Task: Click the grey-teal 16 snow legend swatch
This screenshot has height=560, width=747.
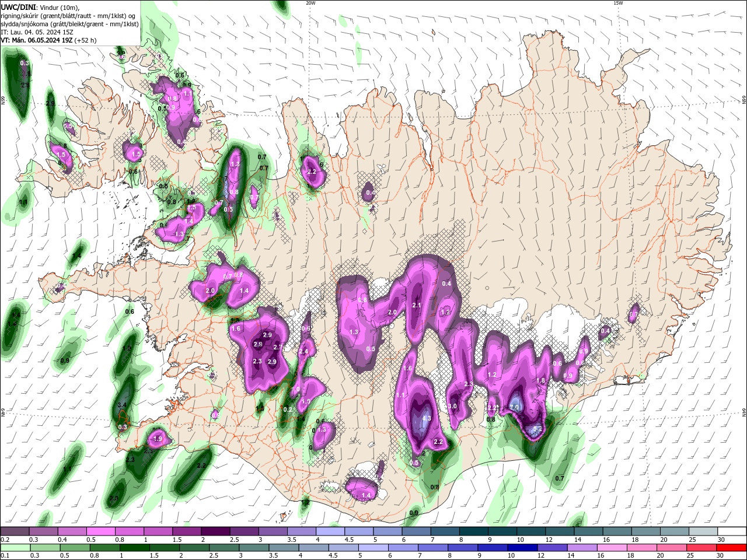Action: [617, 531]
